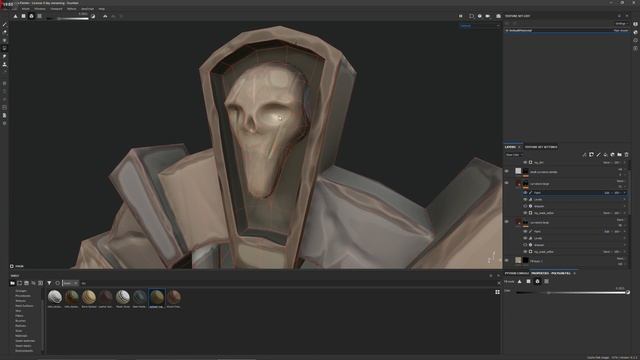This screenshot has height=360, width=640.
Task: Select Brushes shelf category
Action: coord(20,321)
